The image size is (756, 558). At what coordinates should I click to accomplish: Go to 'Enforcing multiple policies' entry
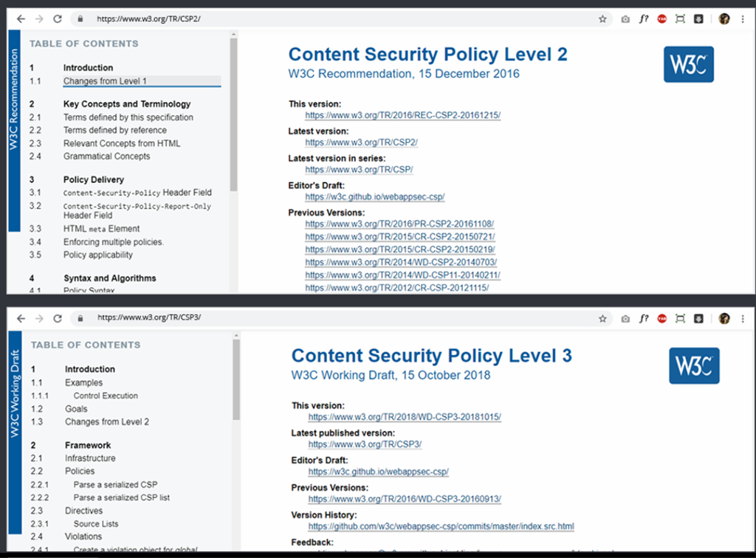(x=113, y=242)
